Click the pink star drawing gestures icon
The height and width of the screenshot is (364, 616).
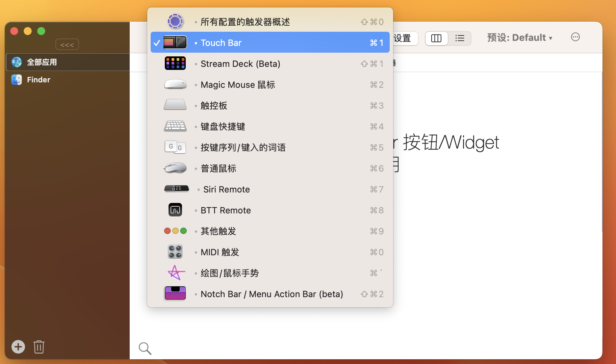[176, 273]
